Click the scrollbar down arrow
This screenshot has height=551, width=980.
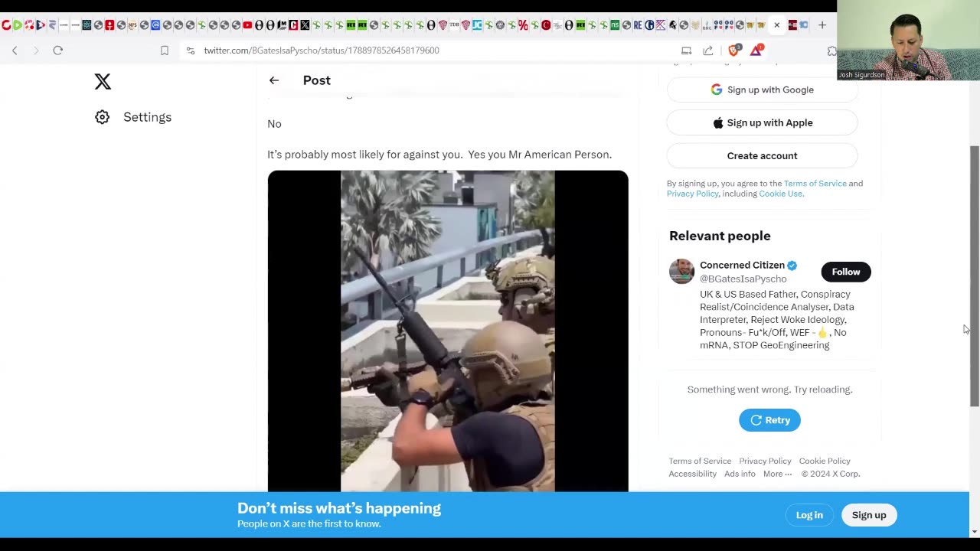click(975, 532)
